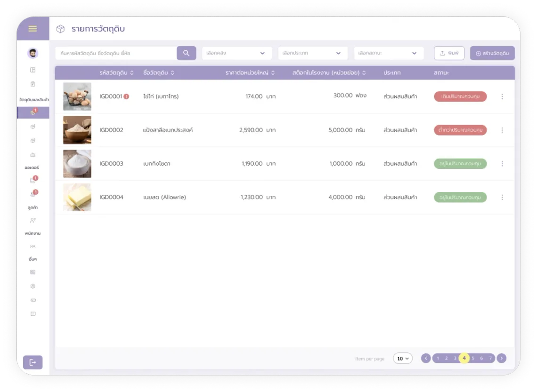This screenshot has height=392, width=537.
Task: Open the ticket icon in sidebar
Action: coord(33,300)
